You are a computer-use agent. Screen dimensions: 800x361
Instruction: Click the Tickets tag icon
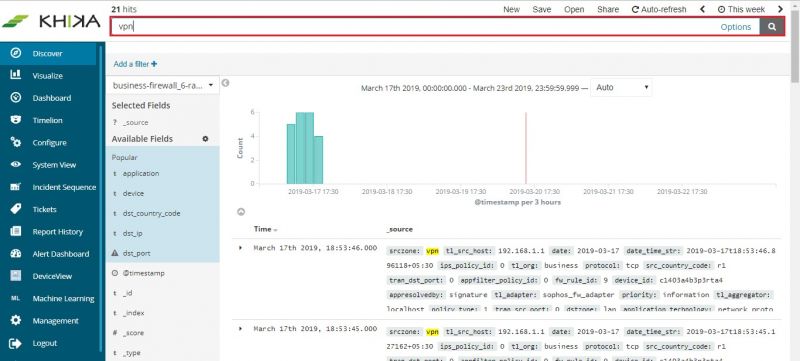(16, 209)
